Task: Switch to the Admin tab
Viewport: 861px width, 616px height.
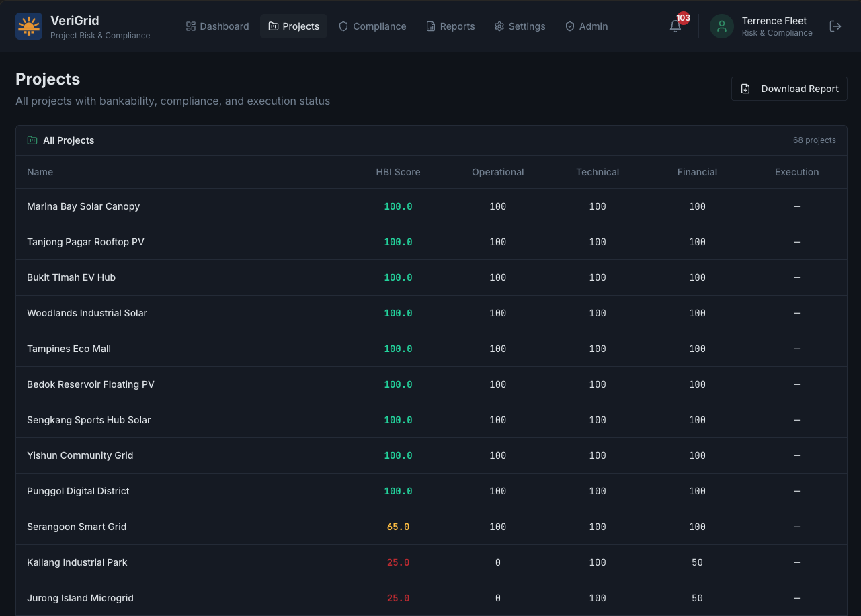Action: (x=587, y=26)
